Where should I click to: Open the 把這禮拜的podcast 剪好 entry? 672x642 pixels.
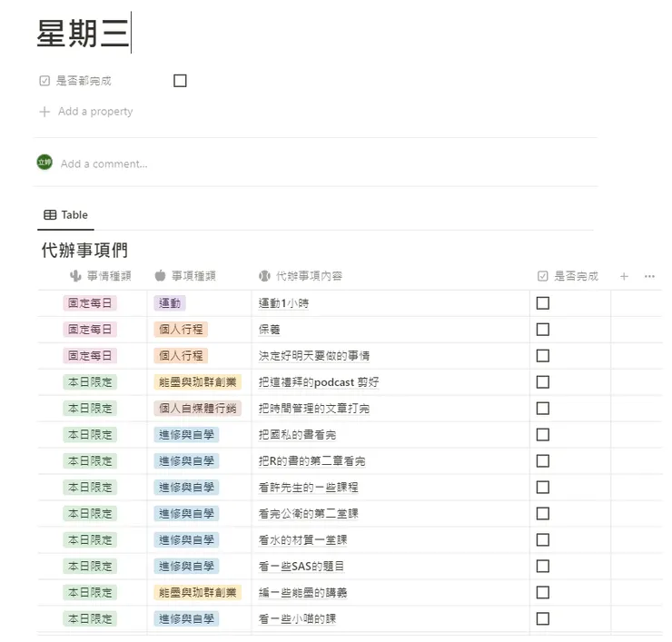[x=319, y=382]
